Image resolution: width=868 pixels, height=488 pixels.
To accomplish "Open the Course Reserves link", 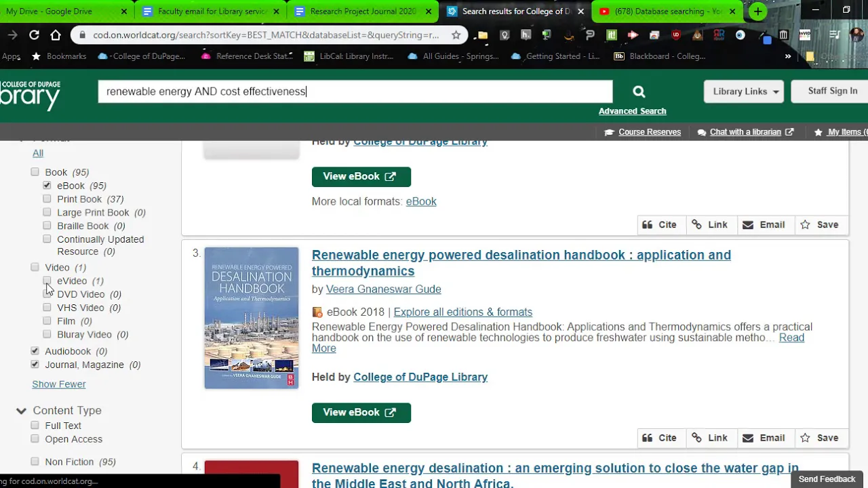I will pos(649,132).
